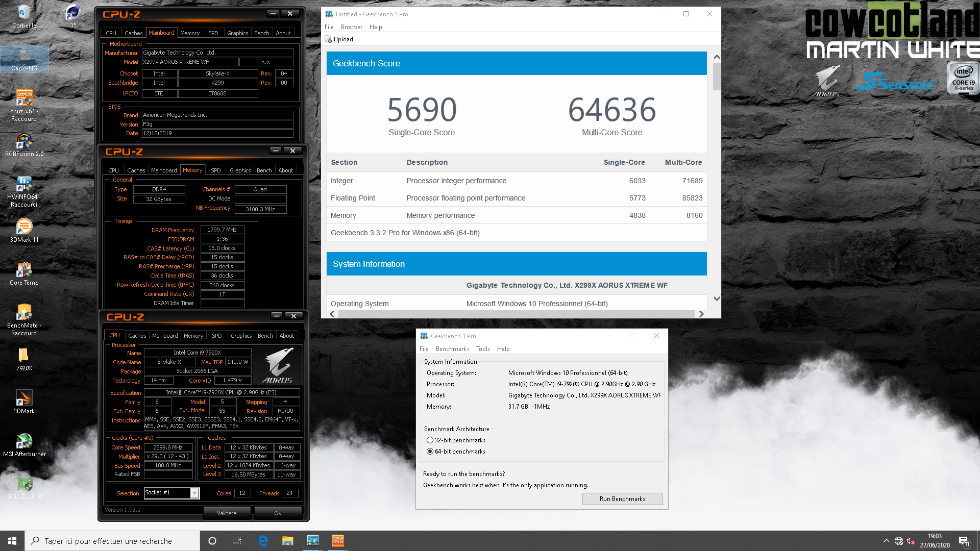980x551 pixels.
Task: Open the Windows Start menu
Action: tap(12, 541)
